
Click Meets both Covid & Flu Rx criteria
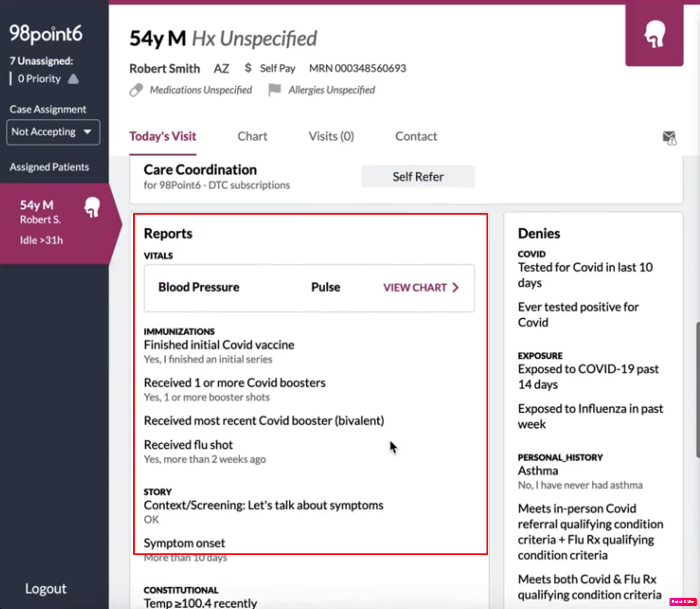point(590,587)
